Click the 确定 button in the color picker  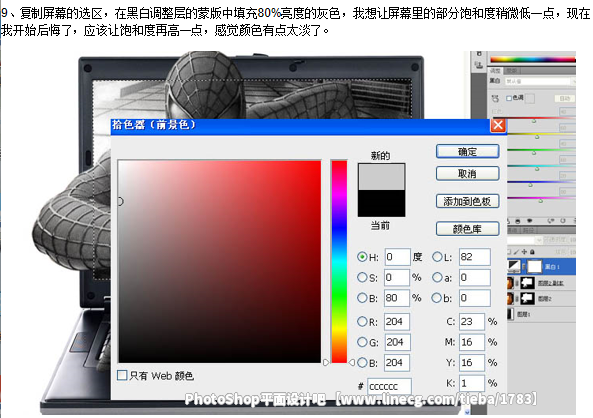click(x=467, y=151)
